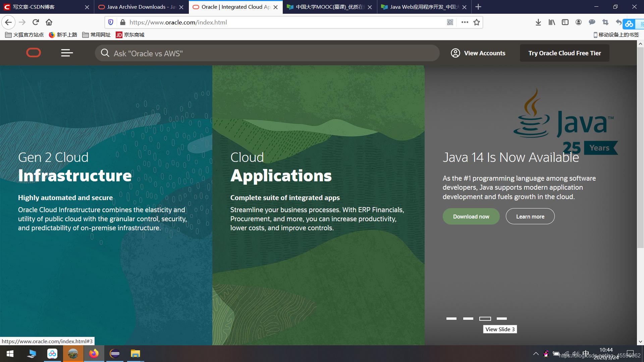Select the second carousel slide indicator
Screen dimensions: 644x362
(468, 318)
